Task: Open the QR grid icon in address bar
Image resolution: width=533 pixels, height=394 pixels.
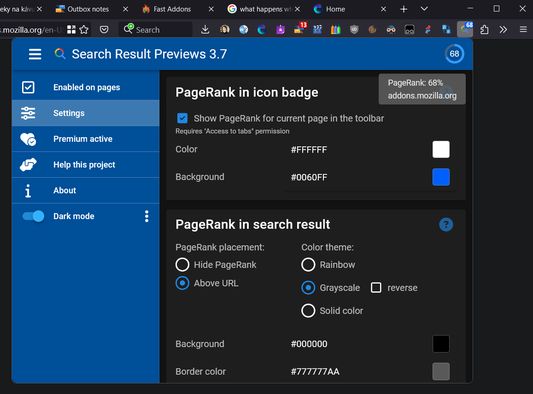Action: tap(71, 30)
